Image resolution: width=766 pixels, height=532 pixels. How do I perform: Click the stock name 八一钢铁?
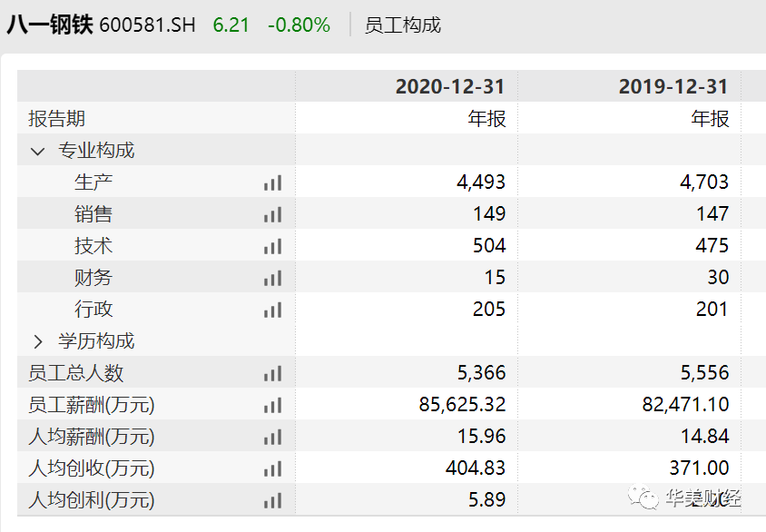pyautogui.click(x=50, y=25)
